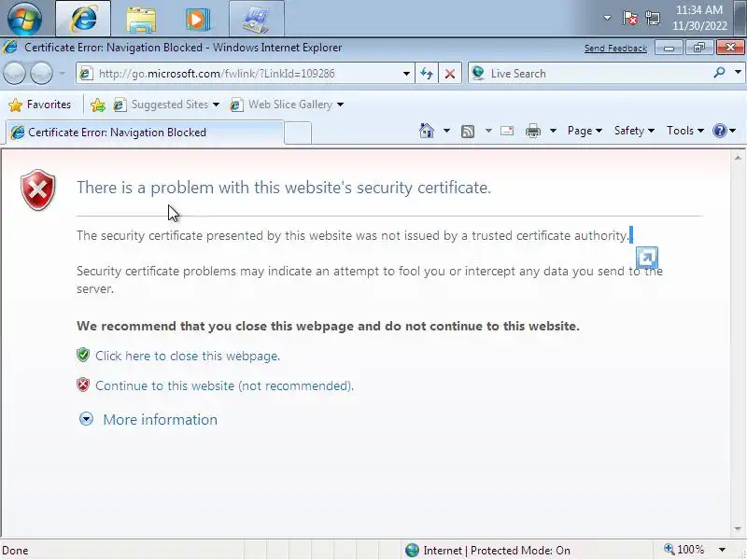
Task: Click the Home toolbar icon
Action: tap(427, 131)
